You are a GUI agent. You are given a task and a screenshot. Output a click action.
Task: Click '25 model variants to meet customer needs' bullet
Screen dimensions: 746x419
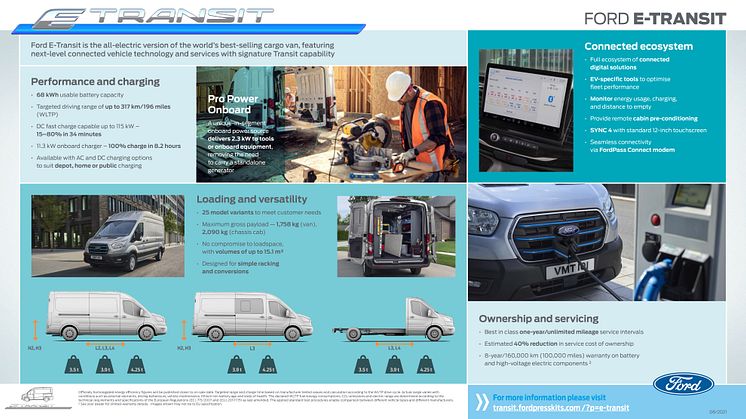pyautogui.click(x=261, y=213)
